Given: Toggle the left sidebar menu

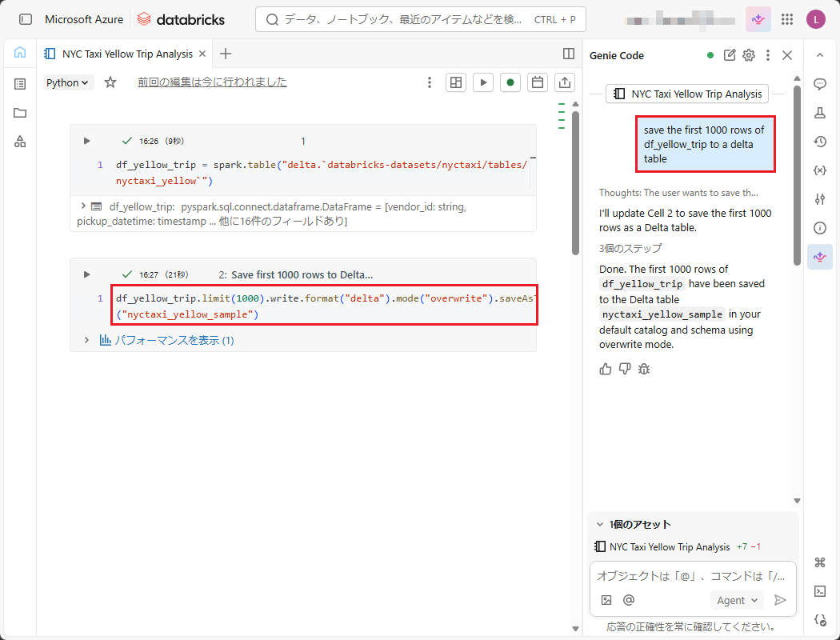Looking at the screenshot, I should 26,19.
